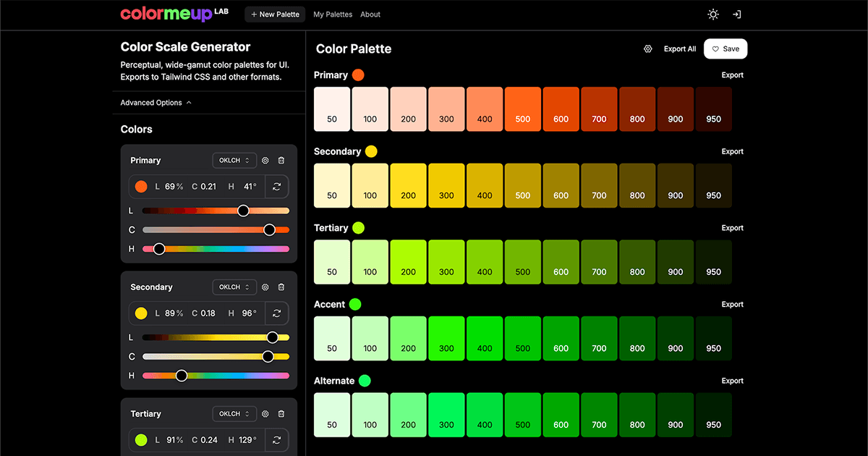Save the palette with the Save button
Screen dimensions: 868x456
point(726,48)
